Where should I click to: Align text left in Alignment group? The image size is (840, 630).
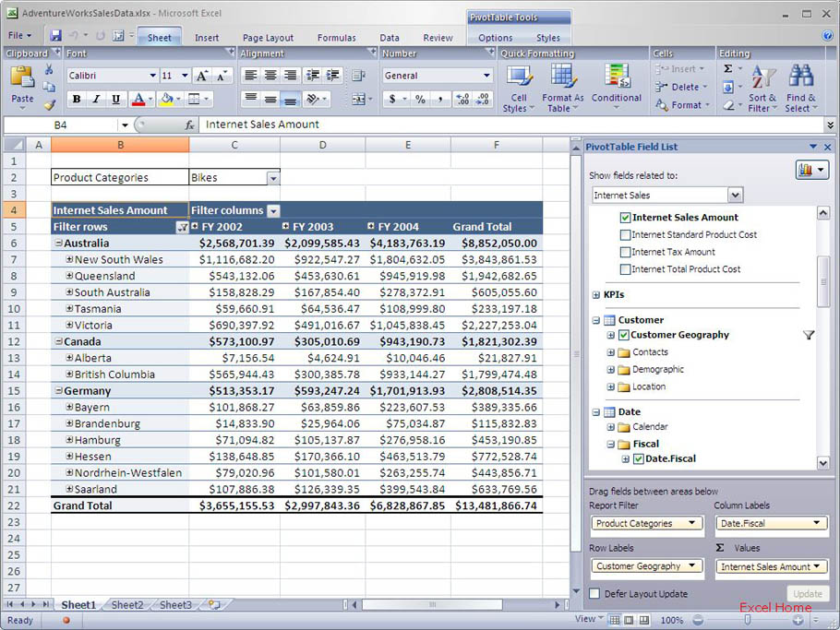coord(250,75)
